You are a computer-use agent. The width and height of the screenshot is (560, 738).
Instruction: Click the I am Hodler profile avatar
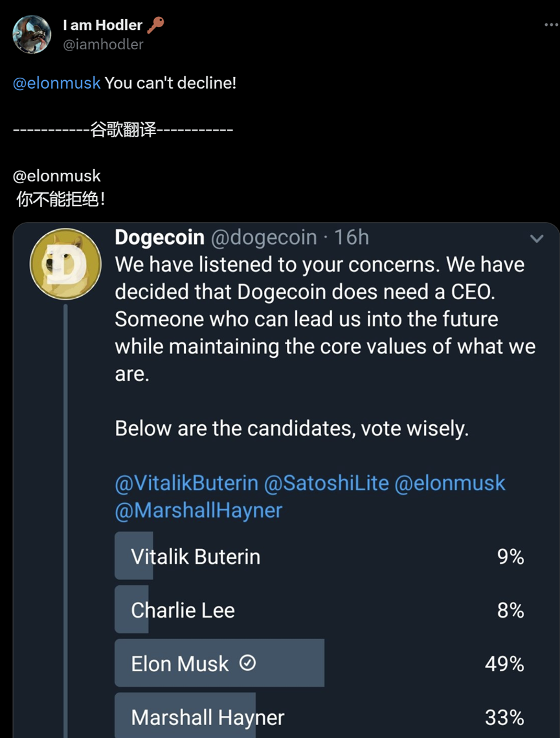32,34
